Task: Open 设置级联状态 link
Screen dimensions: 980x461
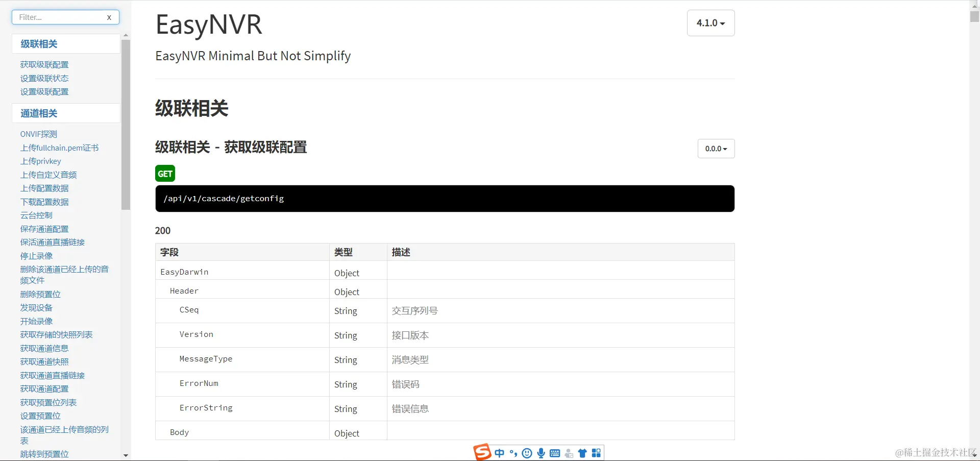Action: pyautogui.click(x=44, y=78)
